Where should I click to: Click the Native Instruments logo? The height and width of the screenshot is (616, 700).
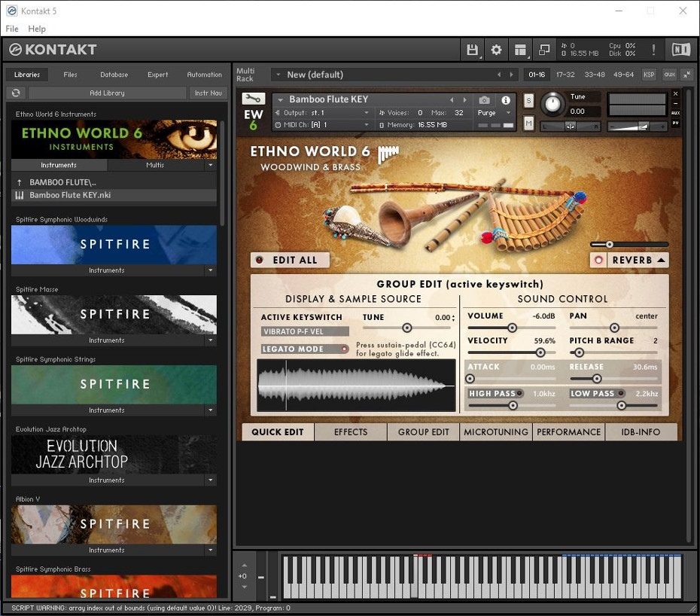[x=680, y=50]
